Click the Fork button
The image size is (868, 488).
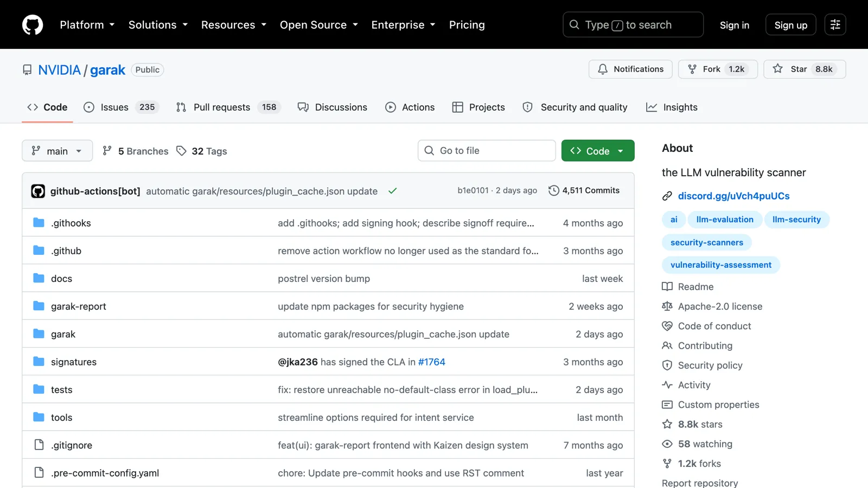718,69
